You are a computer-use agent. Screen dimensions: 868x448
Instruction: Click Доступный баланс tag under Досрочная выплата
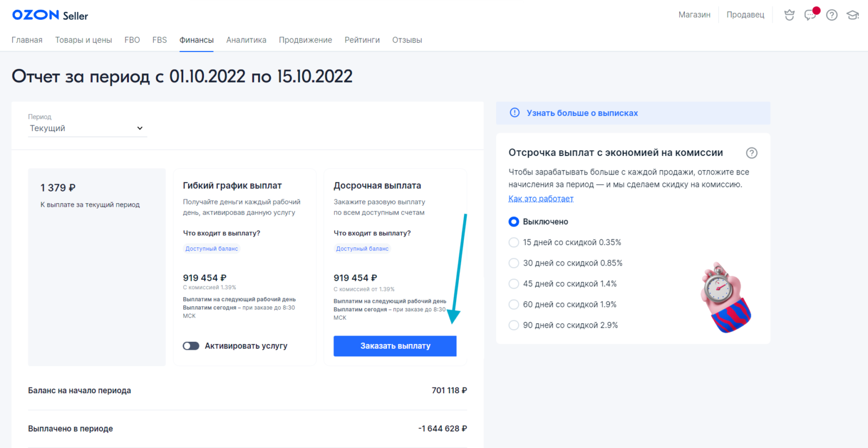[x=362, y=249]
